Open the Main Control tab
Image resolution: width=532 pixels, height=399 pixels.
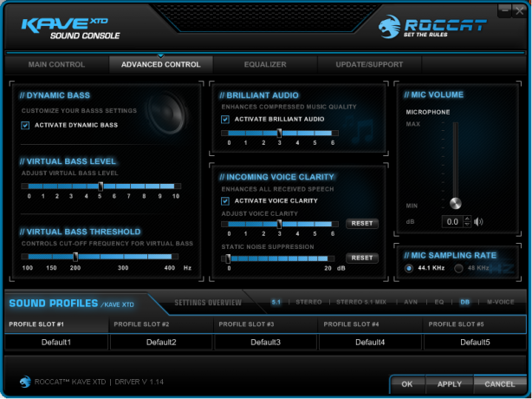[x=56, y=64]
